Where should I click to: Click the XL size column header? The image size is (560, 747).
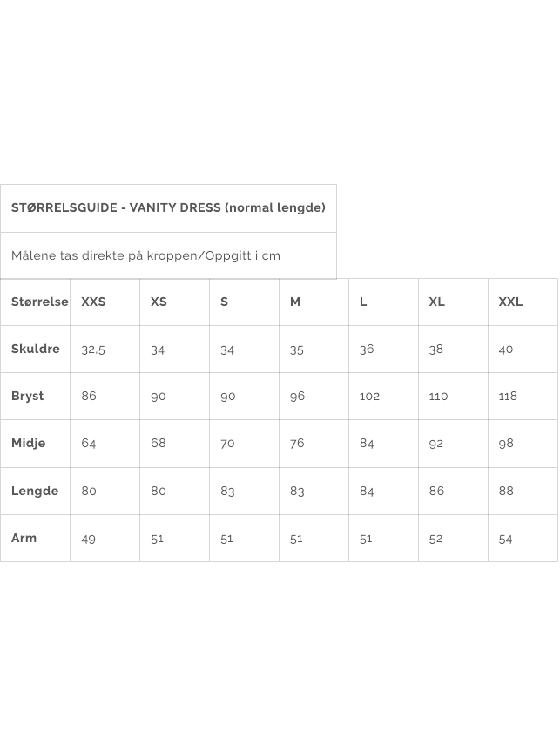coord(436,302)
